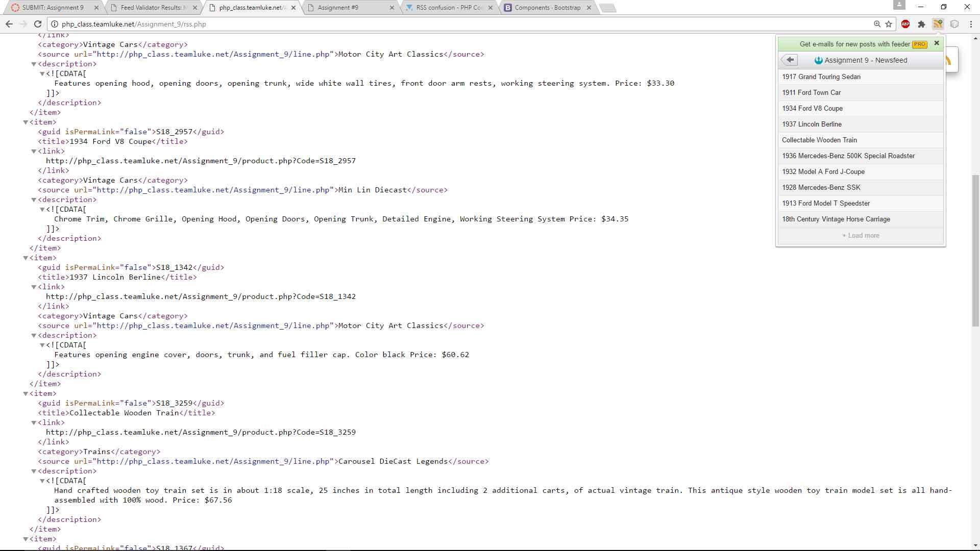Click the puzzle piece extension icon
Viewport: 980px width, 551px height.
pos(921,24)
